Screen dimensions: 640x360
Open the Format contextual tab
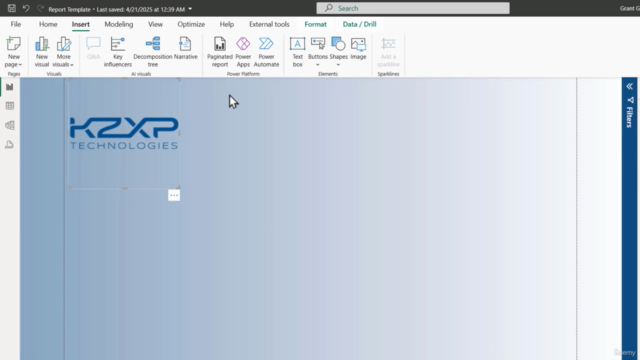click(x=316, y=24)
